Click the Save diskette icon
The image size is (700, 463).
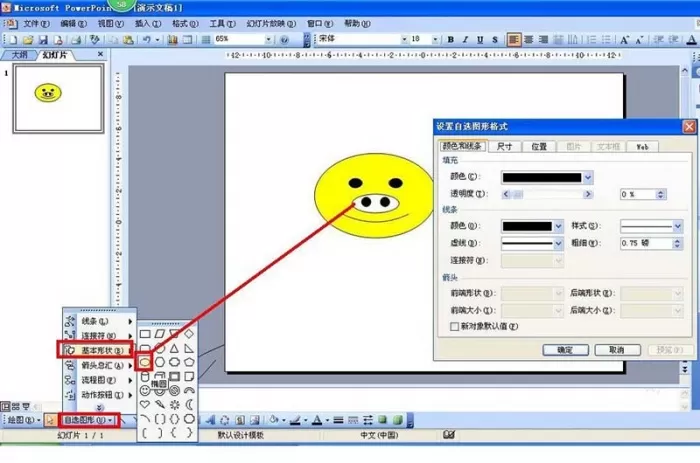point(43,40)
